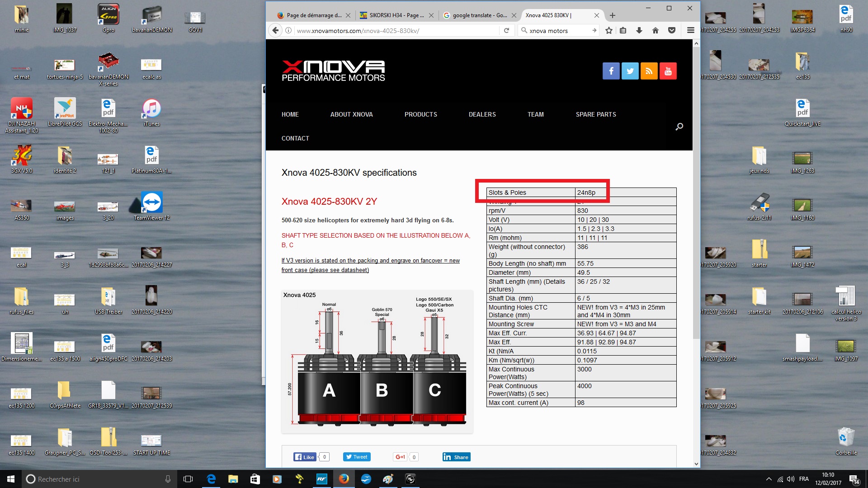868x488 pixels.
Task: Open rufus-2.11 desktop icon
Action: pos(759,206)
